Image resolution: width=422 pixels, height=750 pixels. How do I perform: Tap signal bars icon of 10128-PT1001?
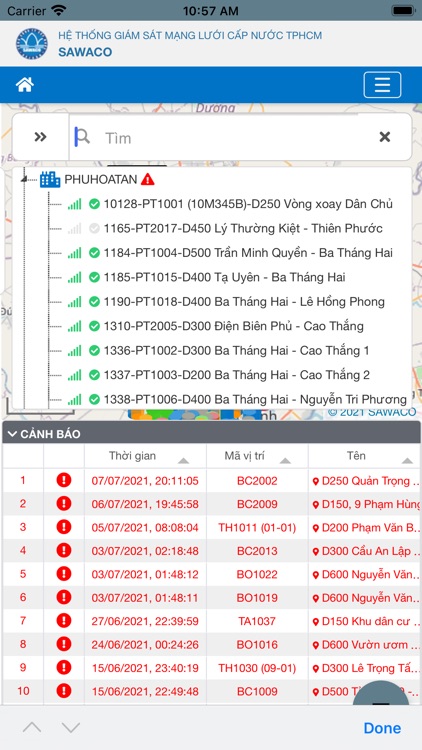pyautogui.click(x=75, y=204)
